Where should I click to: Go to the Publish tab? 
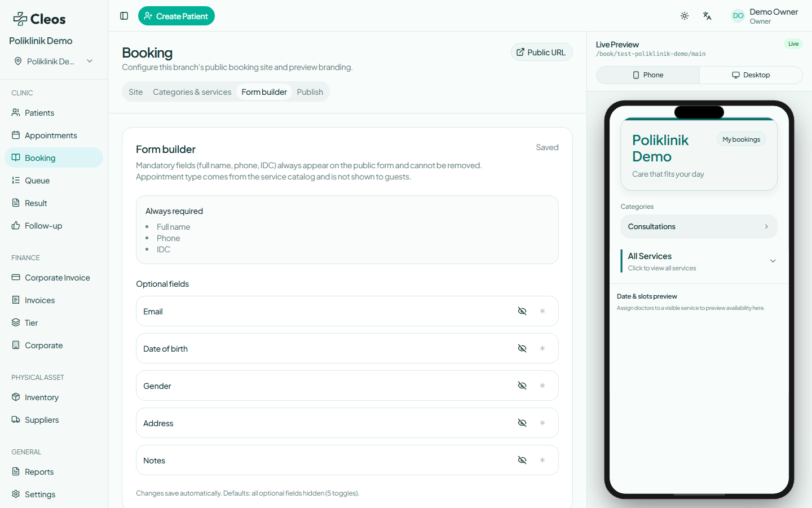[x=310, y=92]
